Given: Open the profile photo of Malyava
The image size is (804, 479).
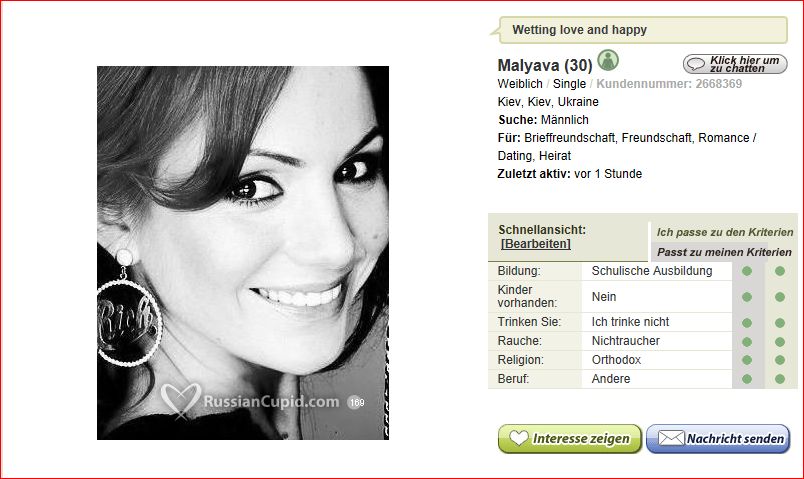Looking at the screenshot, I should pyautogui.click(x=243, y=253).
